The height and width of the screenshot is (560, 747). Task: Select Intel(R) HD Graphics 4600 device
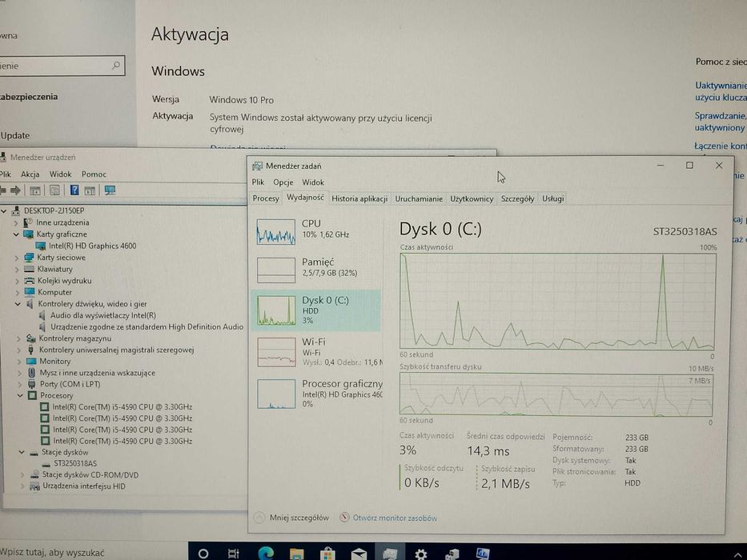pos(92,246)
